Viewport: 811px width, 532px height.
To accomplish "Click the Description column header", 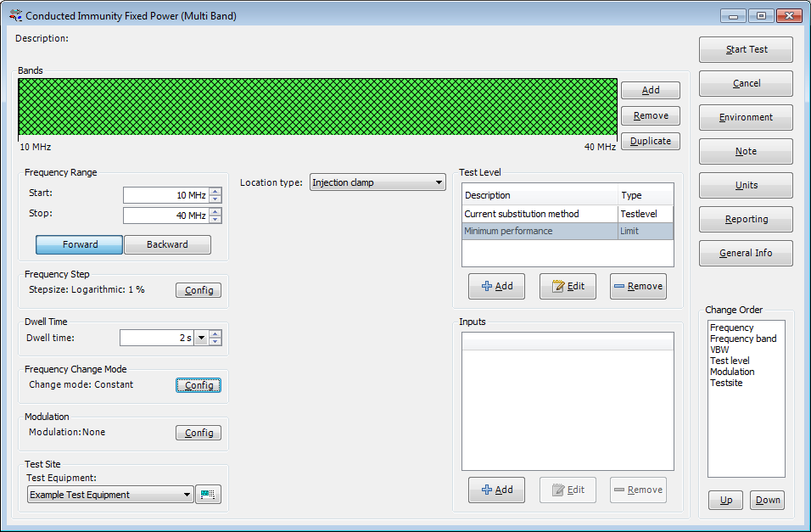I will point(540,195).
